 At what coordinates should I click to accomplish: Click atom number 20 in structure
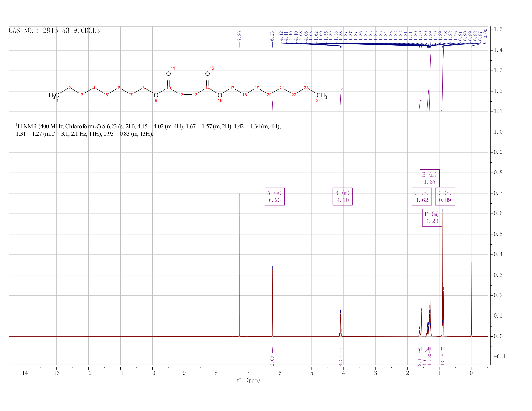pos(269,95)
